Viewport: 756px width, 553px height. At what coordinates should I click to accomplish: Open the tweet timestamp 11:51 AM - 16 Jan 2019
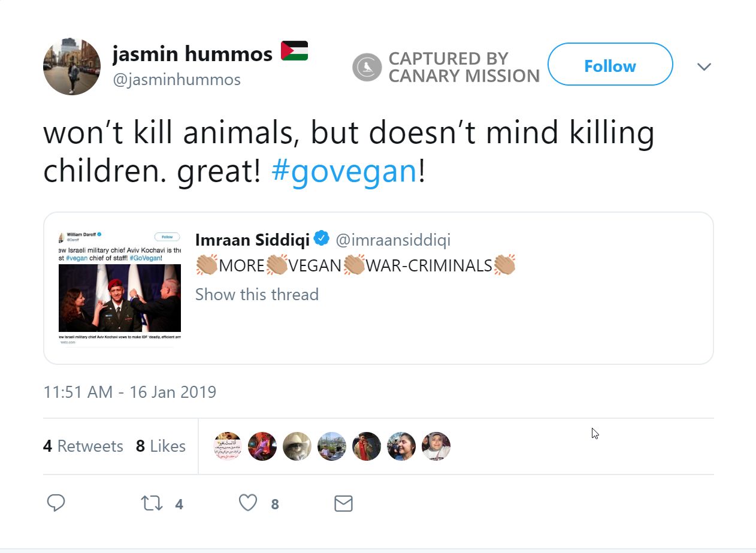pyautogui.click(x=130, y=392)
